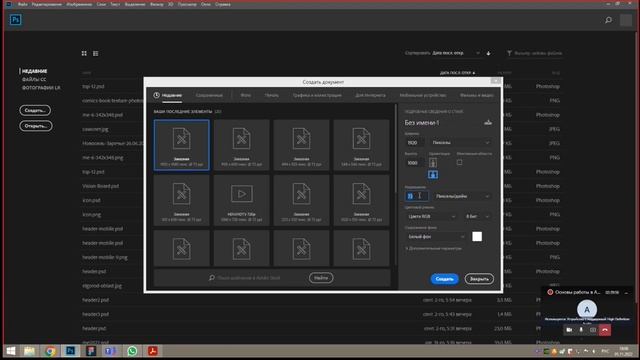640x360 pixels.
Task: Open the Файл menu
Action: (23, 4)
